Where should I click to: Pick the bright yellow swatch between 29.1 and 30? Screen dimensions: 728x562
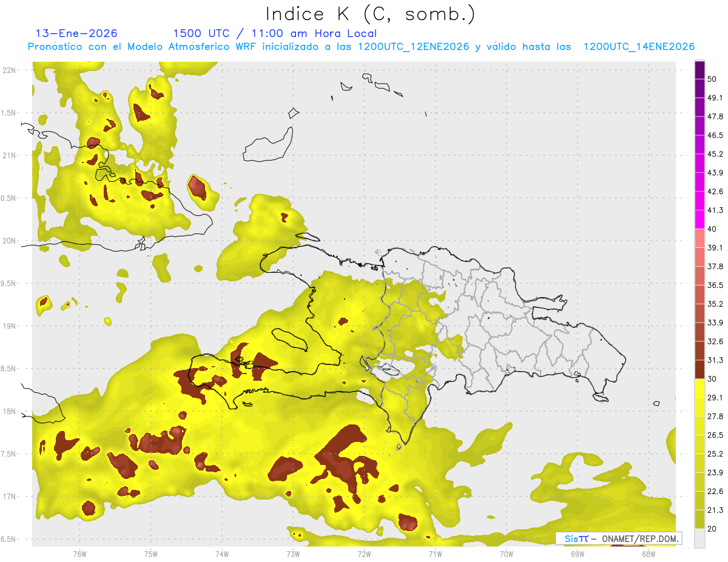(x=700, y=388)
